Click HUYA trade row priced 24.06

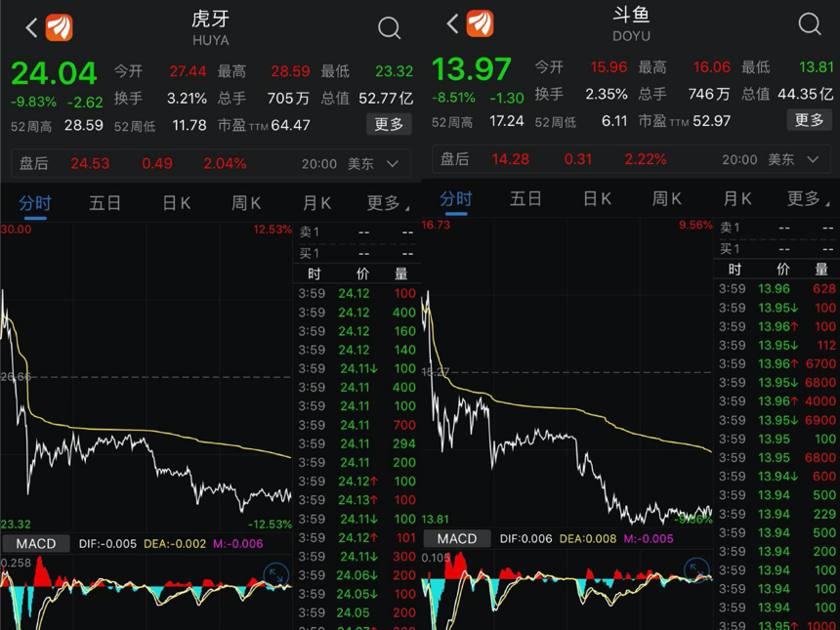coord(357,575)
